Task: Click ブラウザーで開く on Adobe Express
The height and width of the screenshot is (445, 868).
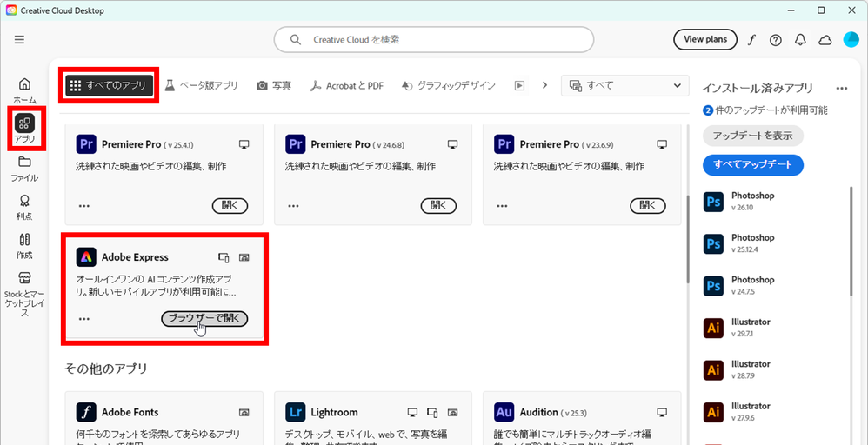Action: pyautogui.click(x=204, y=319)
